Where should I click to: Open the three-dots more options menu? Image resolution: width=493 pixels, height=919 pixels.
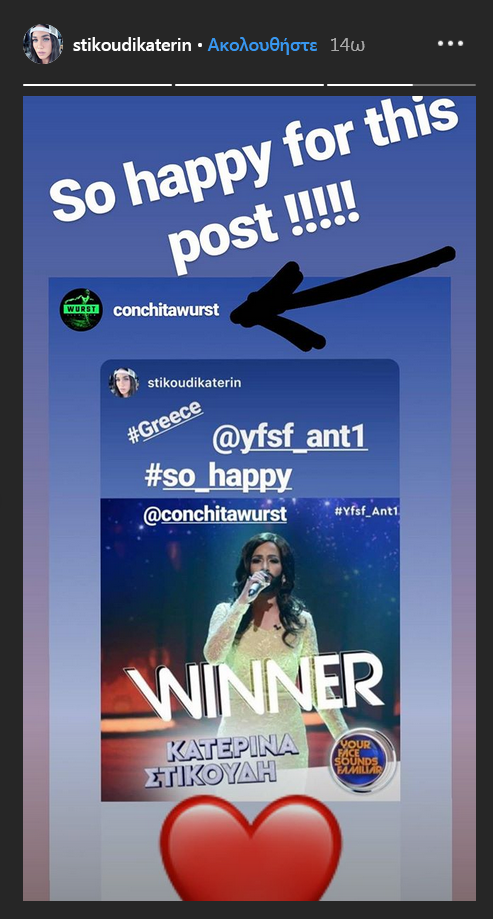click(450, 44)
